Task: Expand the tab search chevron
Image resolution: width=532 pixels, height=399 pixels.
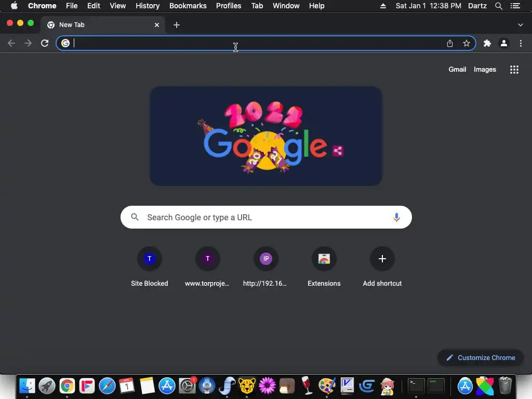Action: click(521, 25)
